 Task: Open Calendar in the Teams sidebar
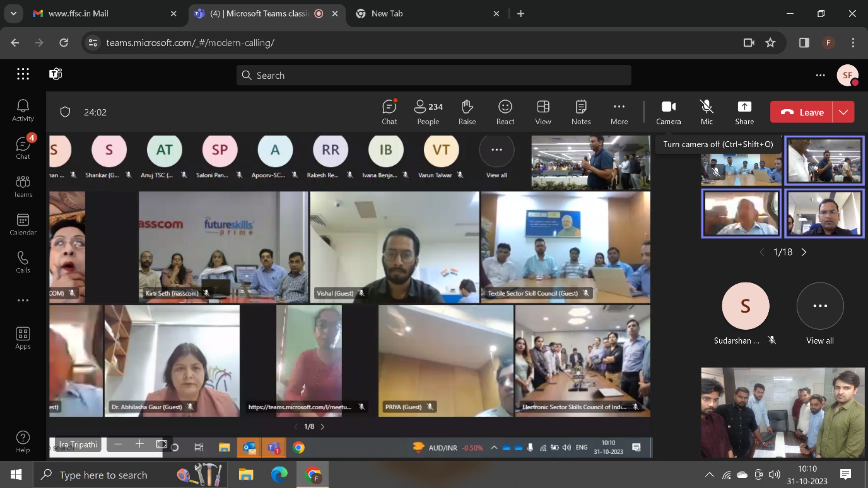(23, 224)
